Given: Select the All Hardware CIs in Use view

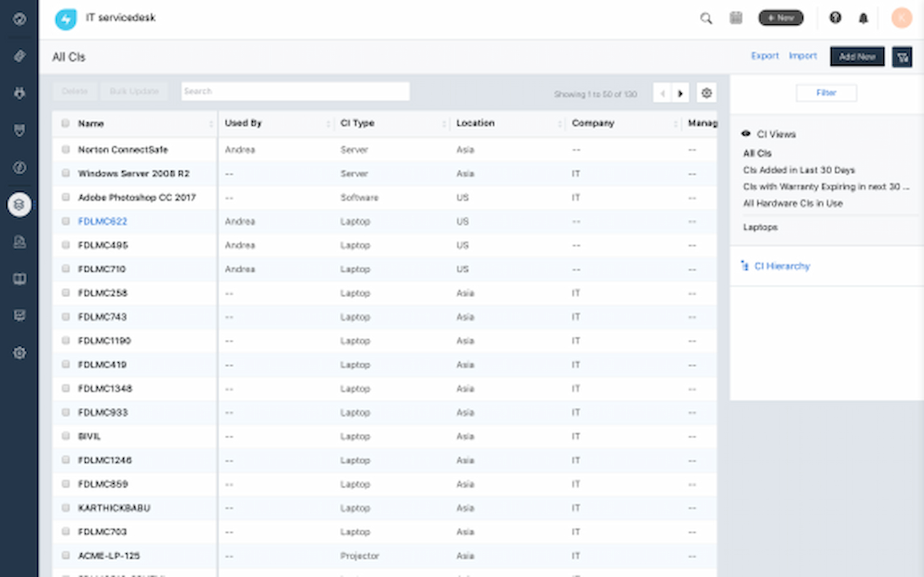Looking at the screenshot, I should click(793, 203).
